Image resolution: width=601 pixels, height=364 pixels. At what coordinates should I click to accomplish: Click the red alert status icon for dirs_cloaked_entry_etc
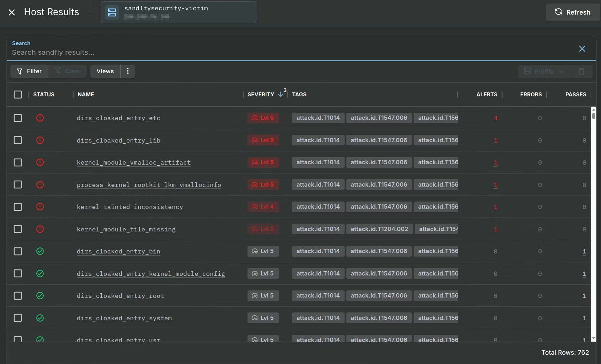pyautogui.click(x=40, y=118)
